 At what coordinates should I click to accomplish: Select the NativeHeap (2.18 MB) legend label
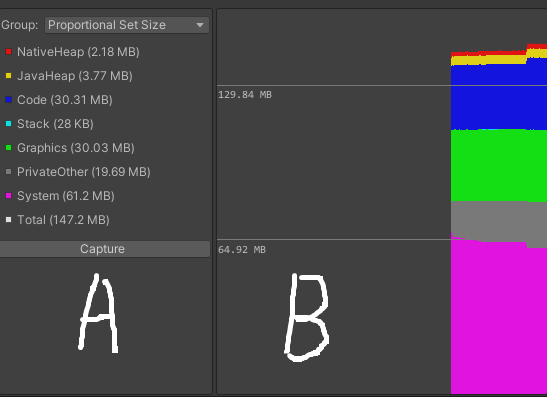click(x=78, y=52)
